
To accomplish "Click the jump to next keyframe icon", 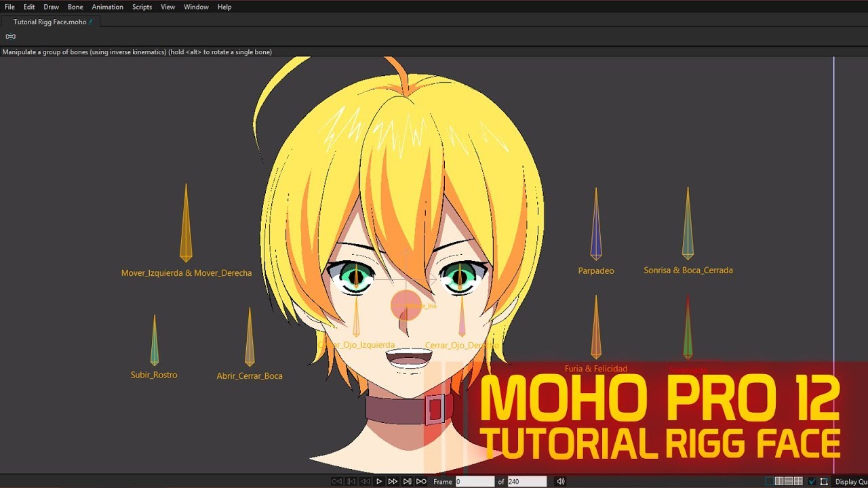I will (x=407, y=482).
